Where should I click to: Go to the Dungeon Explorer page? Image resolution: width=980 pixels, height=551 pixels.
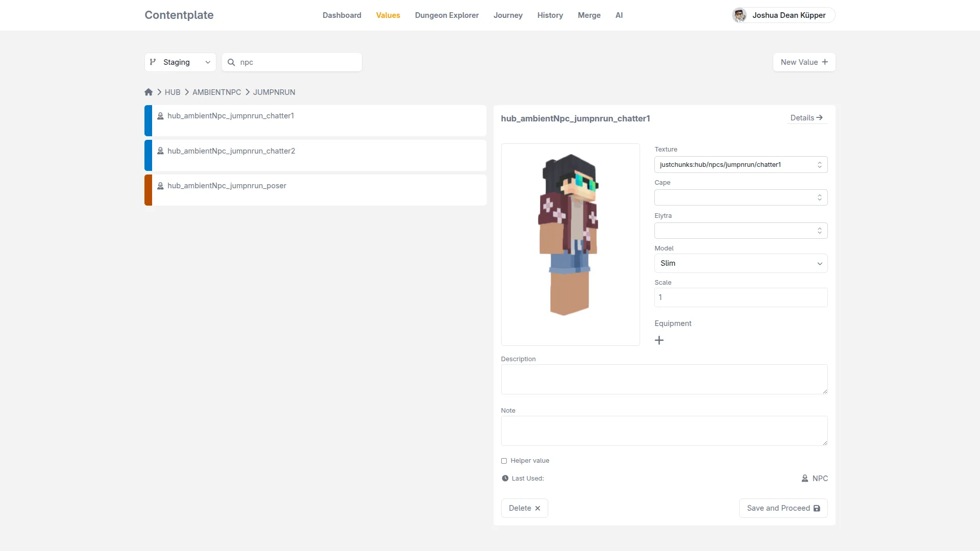click(x=447, y=15)
